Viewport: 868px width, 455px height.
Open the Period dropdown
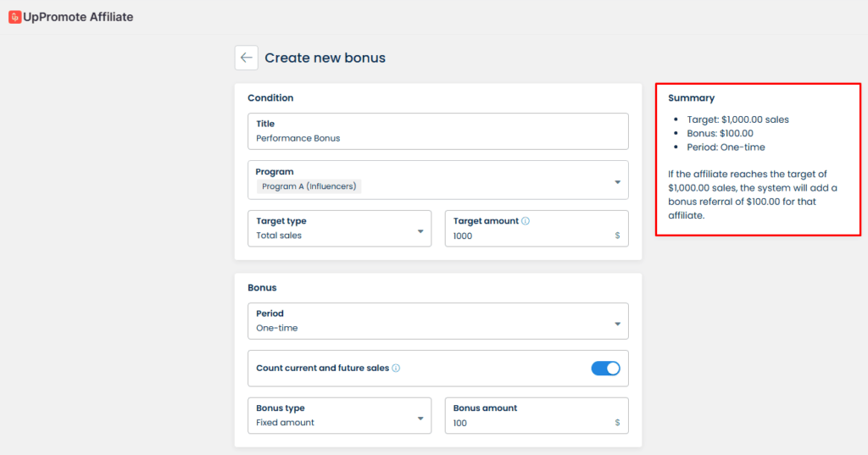click(x=617, y=323)
